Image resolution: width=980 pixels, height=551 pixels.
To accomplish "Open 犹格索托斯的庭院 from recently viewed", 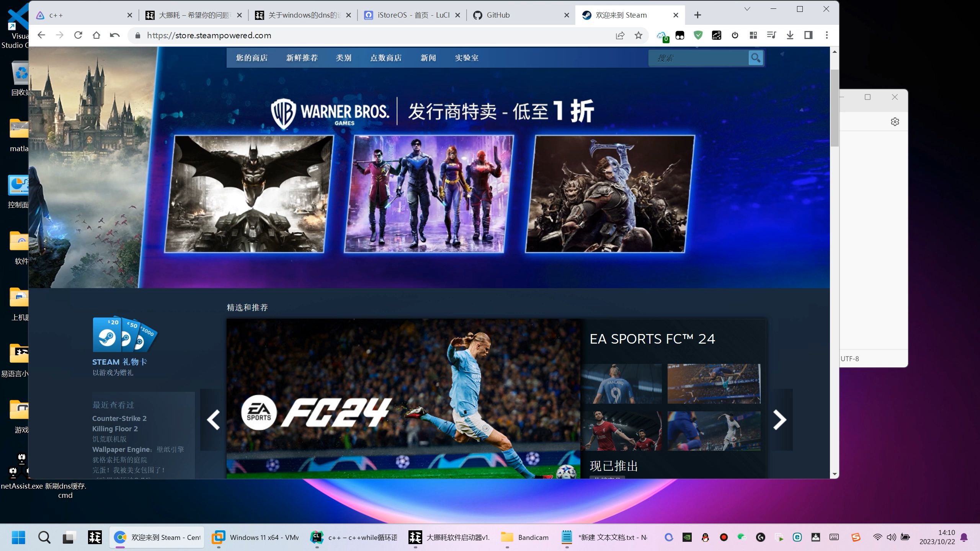I will click(120, 460).
